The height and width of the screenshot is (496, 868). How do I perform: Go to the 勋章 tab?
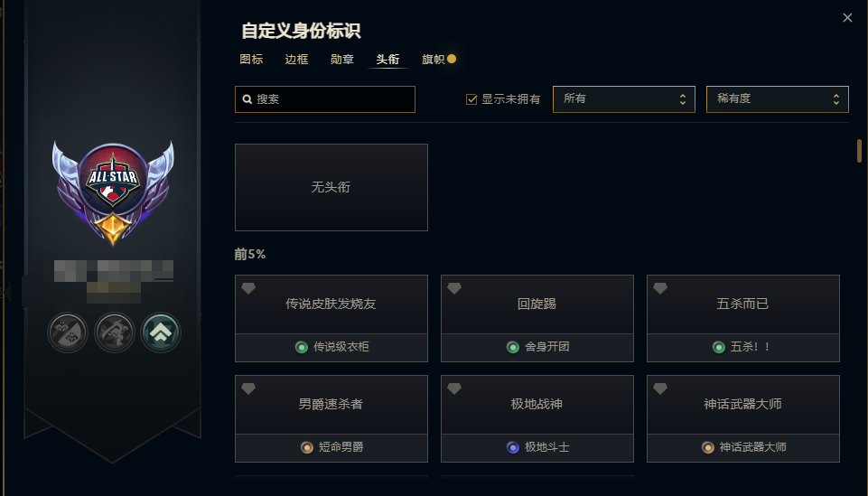coord(342,60)
